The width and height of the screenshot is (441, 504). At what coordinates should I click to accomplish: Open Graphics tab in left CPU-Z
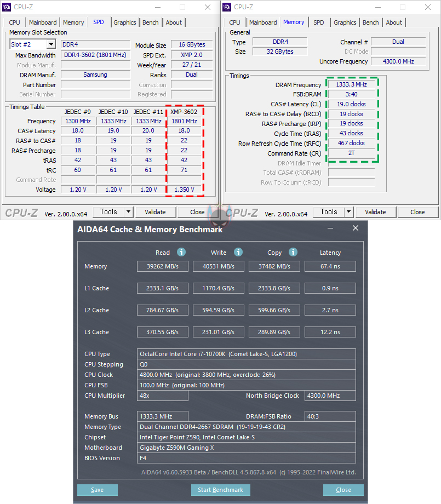pyautogui.click(x=125, y=22)
